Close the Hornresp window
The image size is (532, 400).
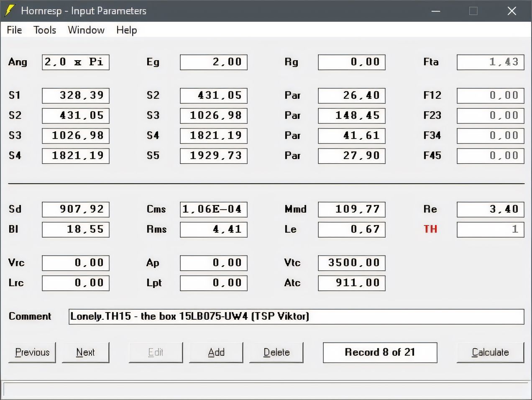(x=512, y=11)
